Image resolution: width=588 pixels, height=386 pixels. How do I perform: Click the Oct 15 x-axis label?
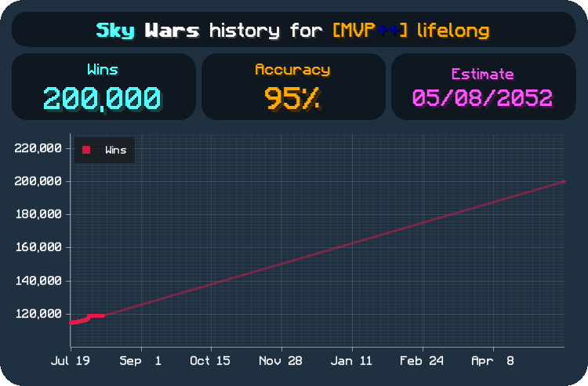coord(210,361)
